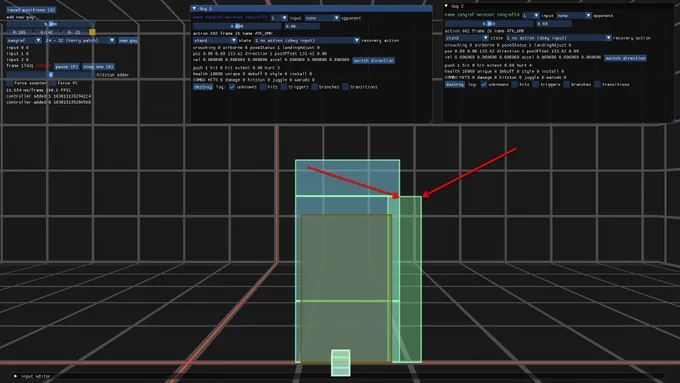This screenshot has width=680, height=383.
Task: Open the zangief character dropdown
Action: click(x=24, y=40)
